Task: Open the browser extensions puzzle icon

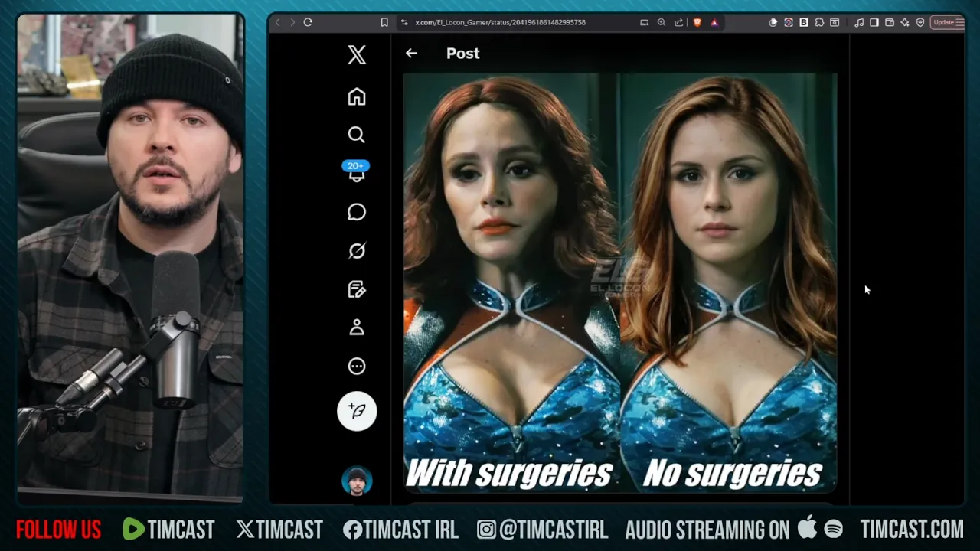Action: 819,22
